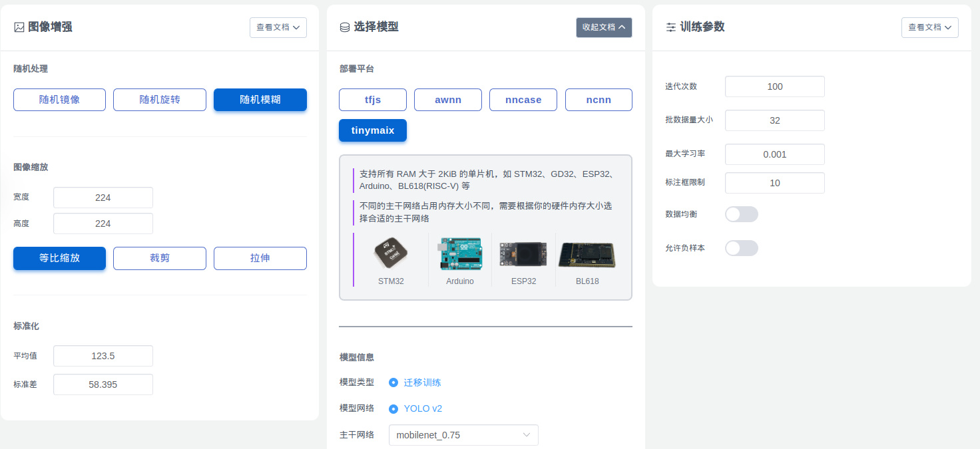This screenshot has width=980, height=449.
Task: Open 查看文档 dropdown in 图像增强 panel
Action: tap(278, 27)
